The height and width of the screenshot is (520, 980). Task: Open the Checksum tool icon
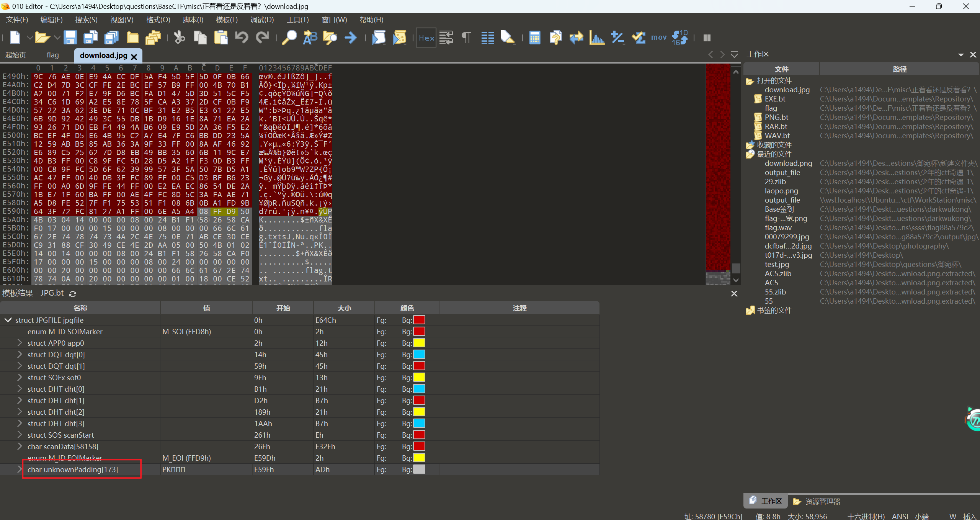638,38
